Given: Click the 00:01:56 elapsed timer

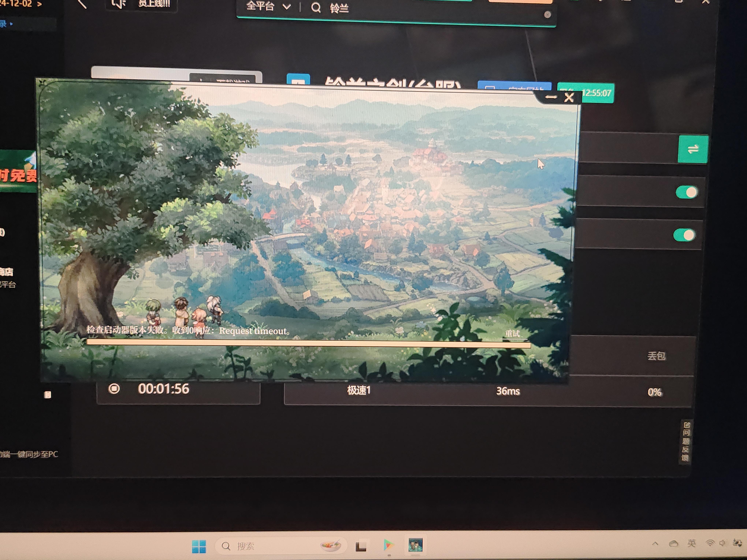Looking at the screenshot, I should (x=163, y=389).
